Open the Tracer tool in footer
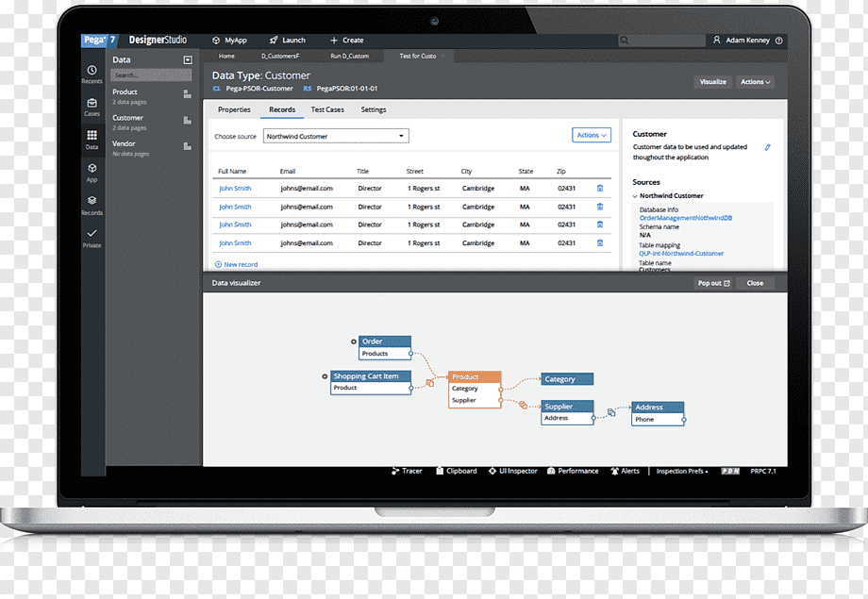This screenshot has width=868, height=599. click(x=407, y=471)
